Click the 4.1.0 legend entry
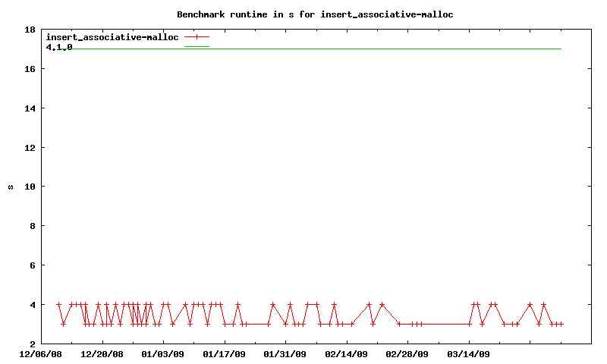The image size is (607, 364). tap(59, 47)
